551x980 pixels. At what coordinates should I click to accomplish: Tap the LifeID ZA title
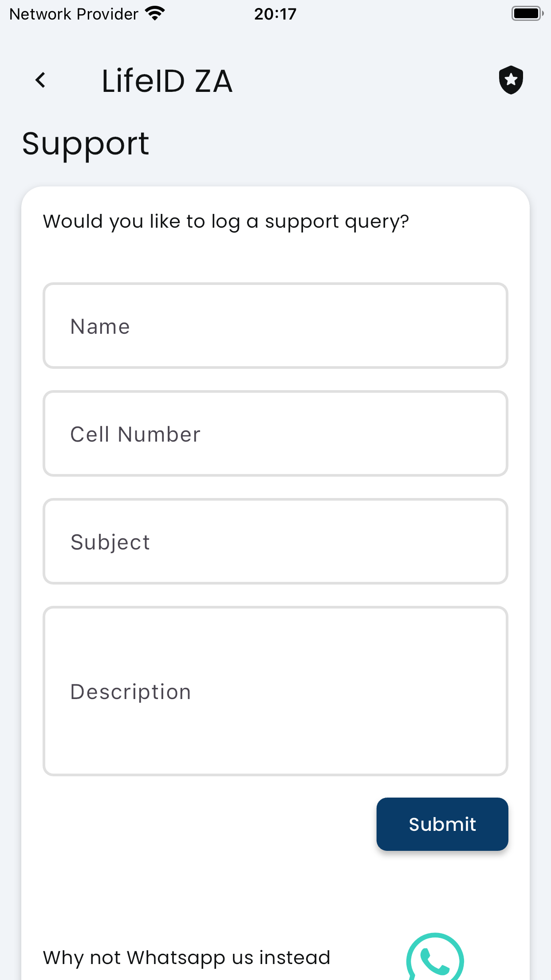pos(167,81)
